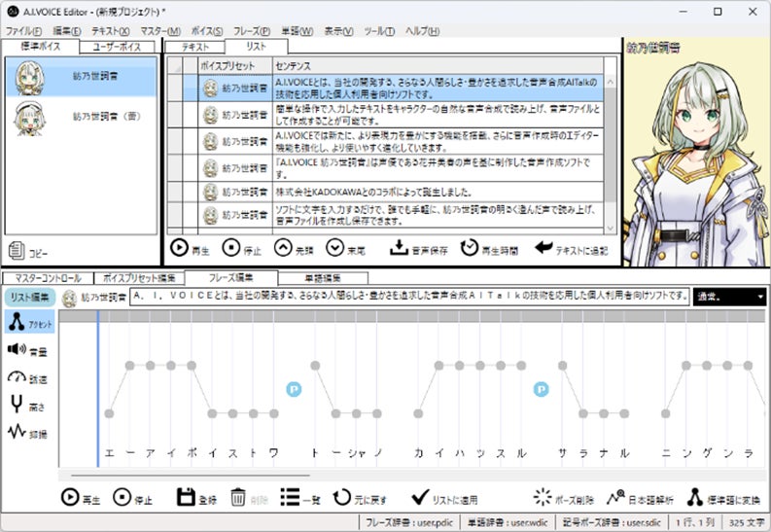Screen dimensions: 771x532
Task: Select the 抑揚 intonation editing mode
Action: (x=28, y=432)
